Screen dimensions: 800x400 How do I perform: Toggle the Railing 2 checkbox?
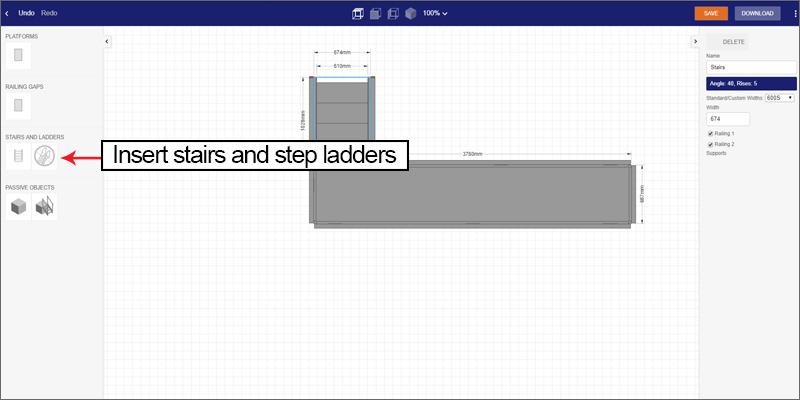710,144
